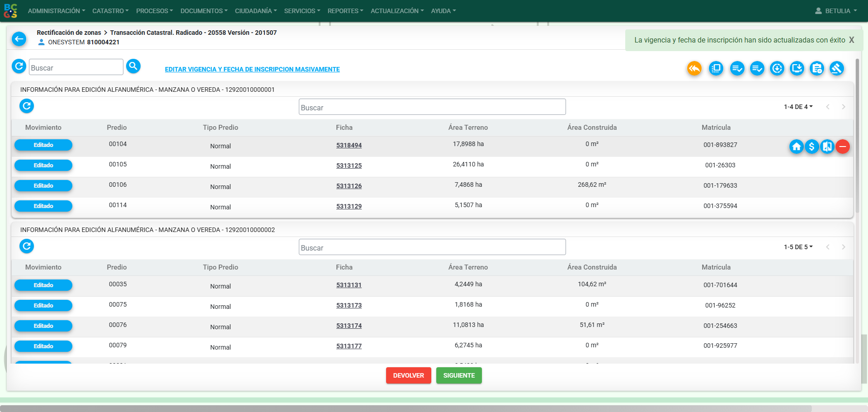Click the clipboard with plus icon
This screenshot has height=412, width=868.
[x=817, y=68]
